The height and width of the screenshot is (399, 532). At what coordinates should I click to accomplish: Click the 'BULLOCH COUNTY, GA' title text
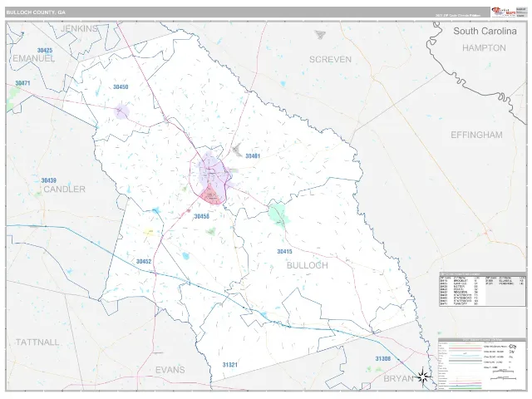(36, 12)
